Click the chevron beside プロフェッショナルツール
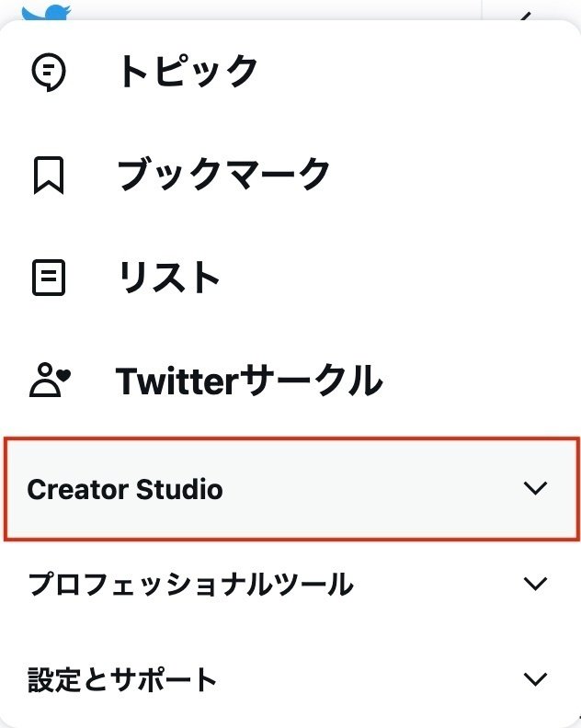 [x=535, y=584]
